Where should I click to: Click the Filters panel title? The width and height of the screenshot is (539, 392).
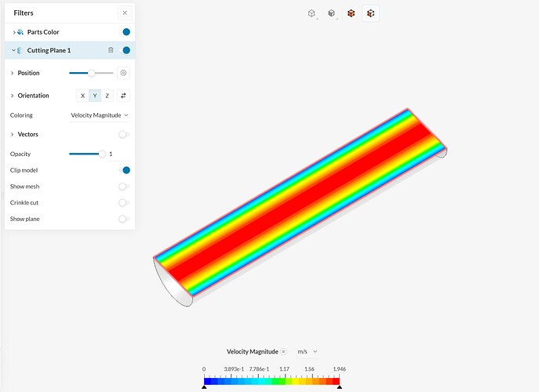pyautogui.click(x=24, y=13)
